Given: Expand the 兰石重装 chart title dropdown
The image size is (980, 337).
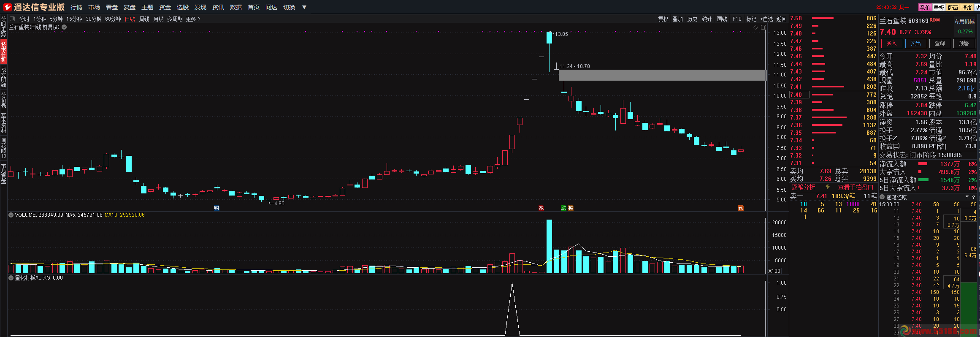Looking at the screenshot, I should tap(64, 27).
